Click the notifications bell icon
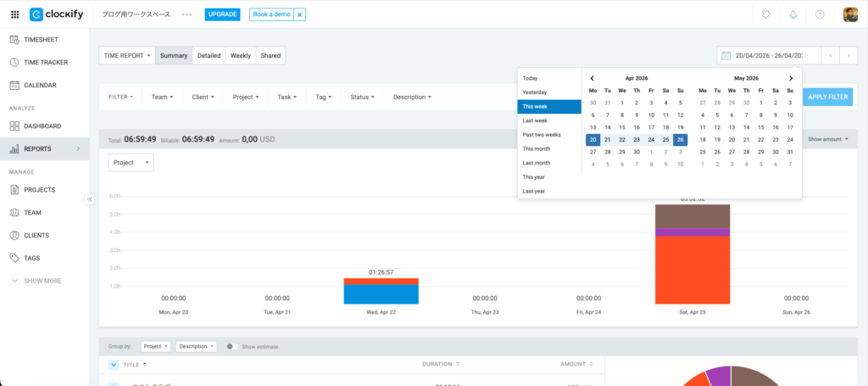This screenshot has height=386, width=868. [x=793, y=14]
